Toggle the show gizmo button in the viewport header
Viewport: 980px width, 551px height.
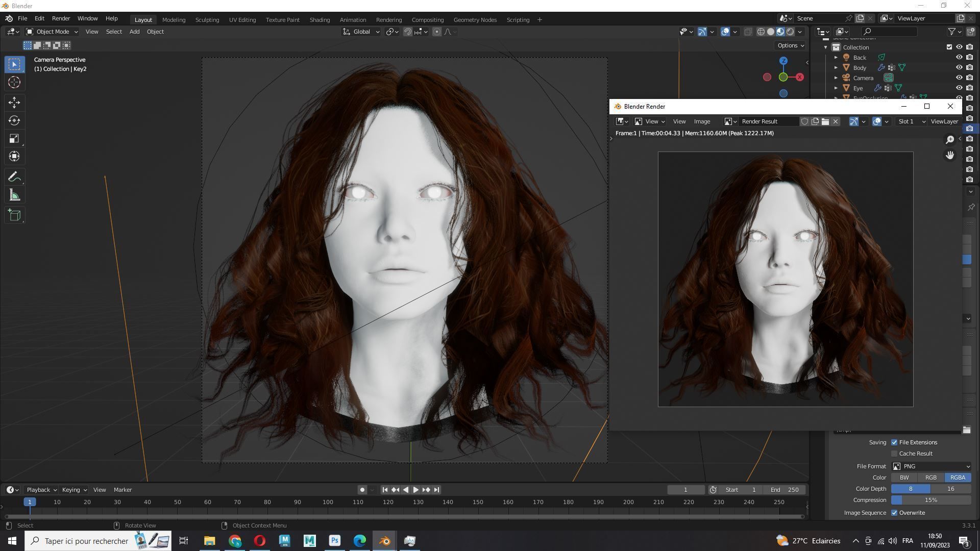tap(702, 32)
